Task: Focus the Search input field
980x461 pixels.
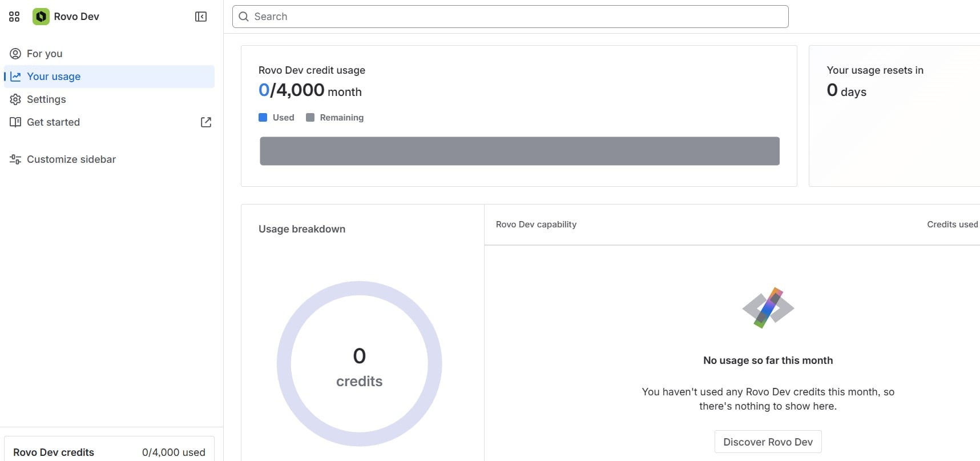Action: pyautogui.click(x=510, y=17)
